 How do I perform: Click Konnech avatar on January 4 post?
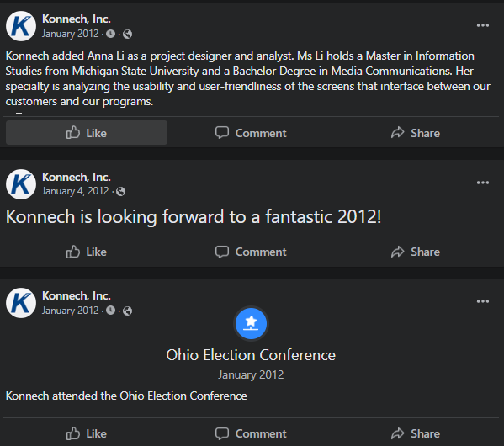[x=21, y=184]
